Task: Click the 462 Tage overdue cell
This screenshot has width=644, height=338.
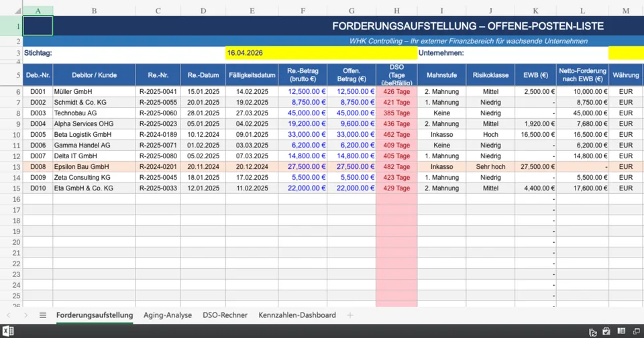Action: pos(396,134)
